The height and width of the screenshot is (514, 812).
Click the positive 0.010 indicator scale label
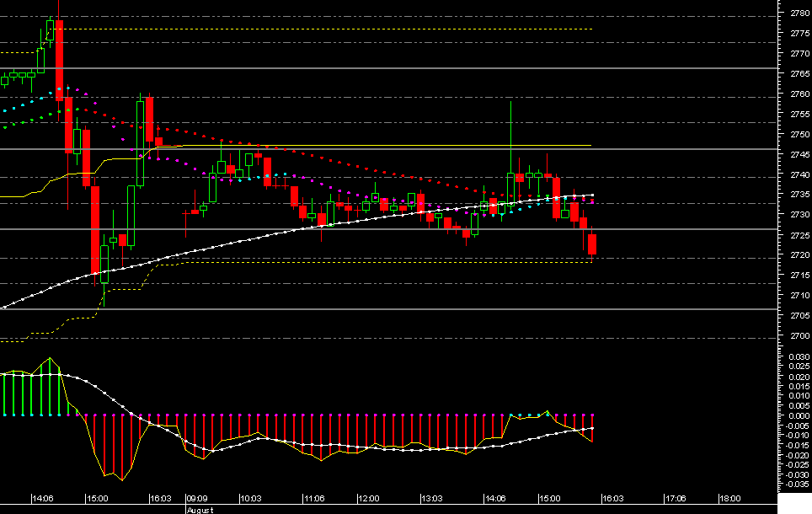pos(799,396)
